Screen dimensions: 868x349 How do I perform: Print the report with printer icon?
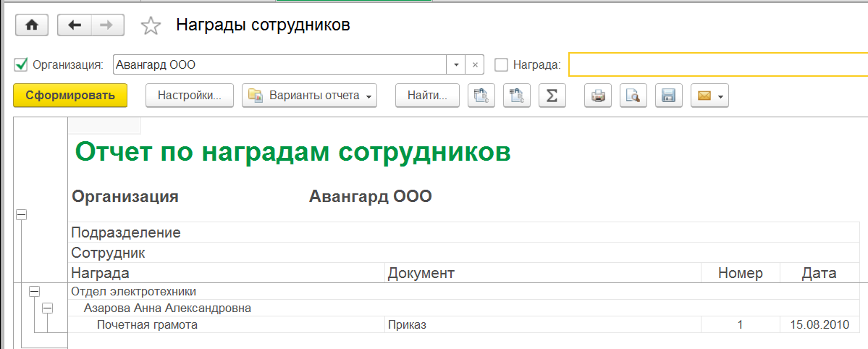pyautogui.click(x=598, y=96)
